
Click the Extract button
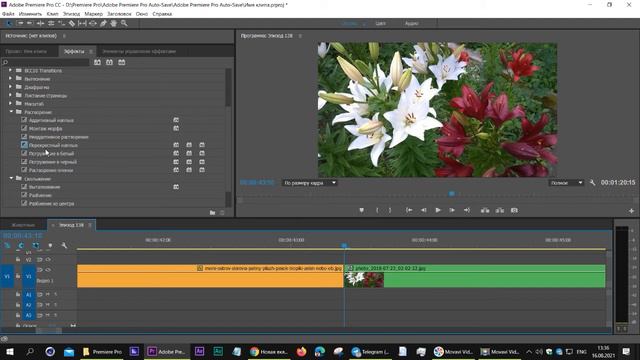(500, 210)
